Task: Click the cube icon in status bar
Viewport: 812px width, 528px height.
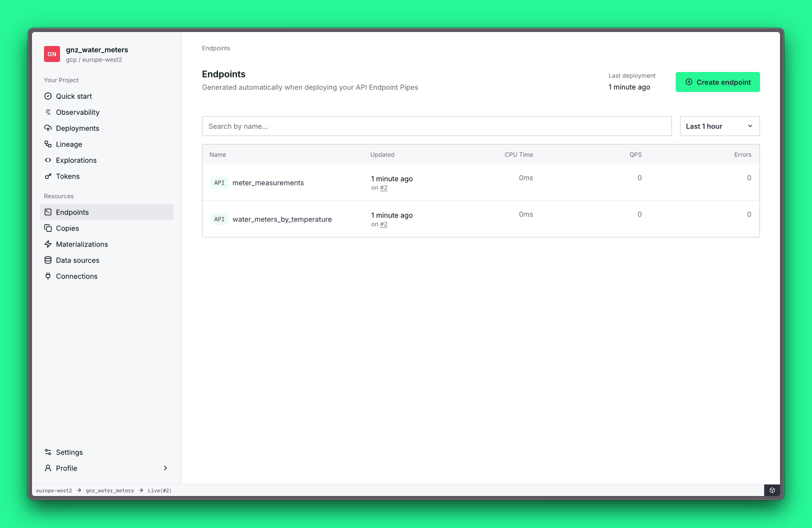Action: (772, 490)
